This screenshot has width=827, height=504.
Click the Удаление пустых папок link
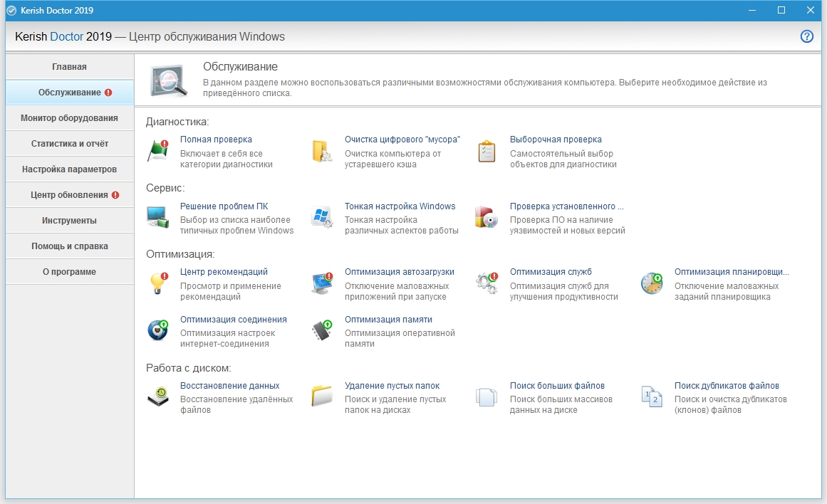(392, 386)
